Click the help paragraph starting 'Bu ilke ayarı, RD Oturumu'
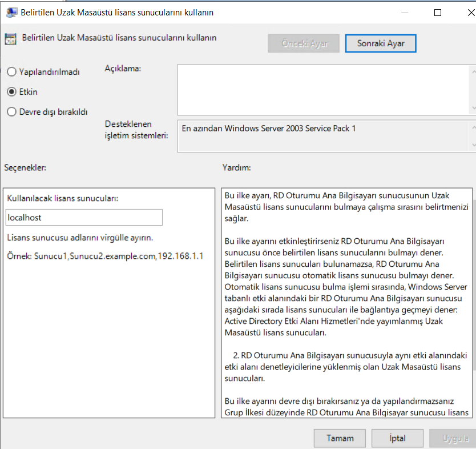The height and width of the screenshot is (449, 476). point(346,207)
